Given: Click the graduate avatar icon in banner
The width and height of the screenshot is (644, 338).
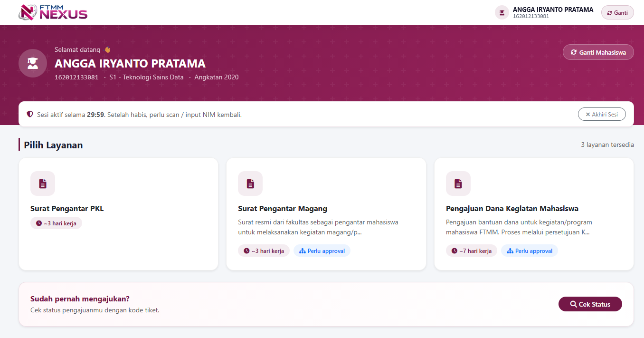Looking at the screenshot, I should point(33,63).
